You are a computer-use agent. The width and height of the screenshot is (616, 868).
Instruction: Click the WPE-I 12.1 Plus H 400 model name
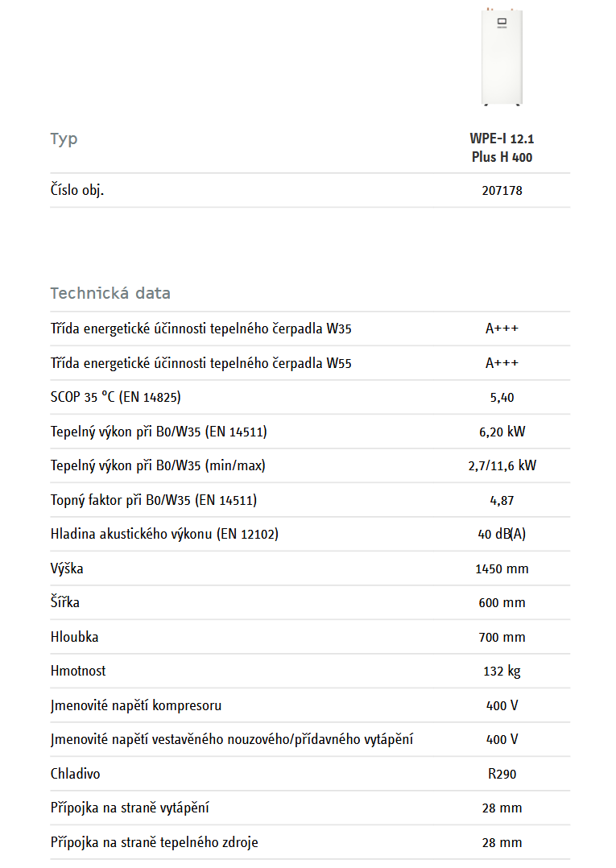click(502, 147)
